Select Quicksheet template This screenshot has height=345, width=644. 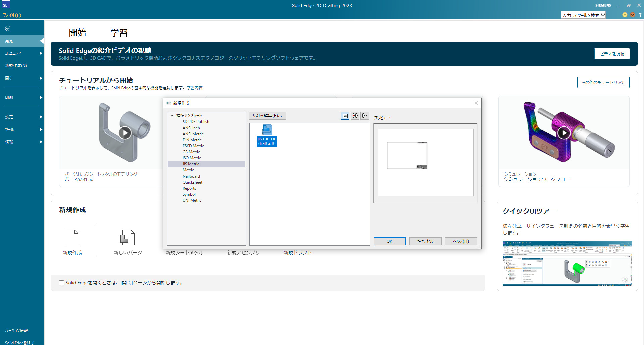[192, 182]
